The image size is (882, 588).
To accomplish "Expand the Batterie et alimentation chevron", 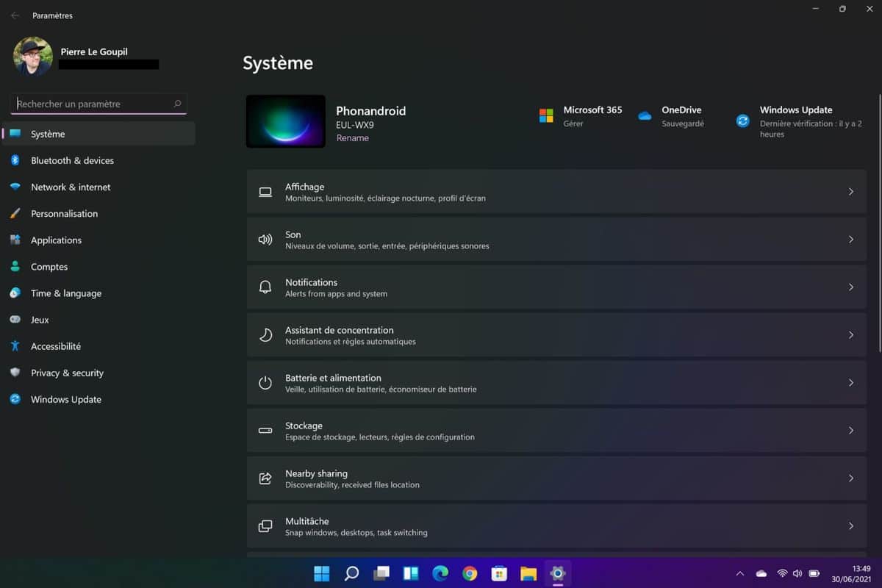I will pos(851,383).
